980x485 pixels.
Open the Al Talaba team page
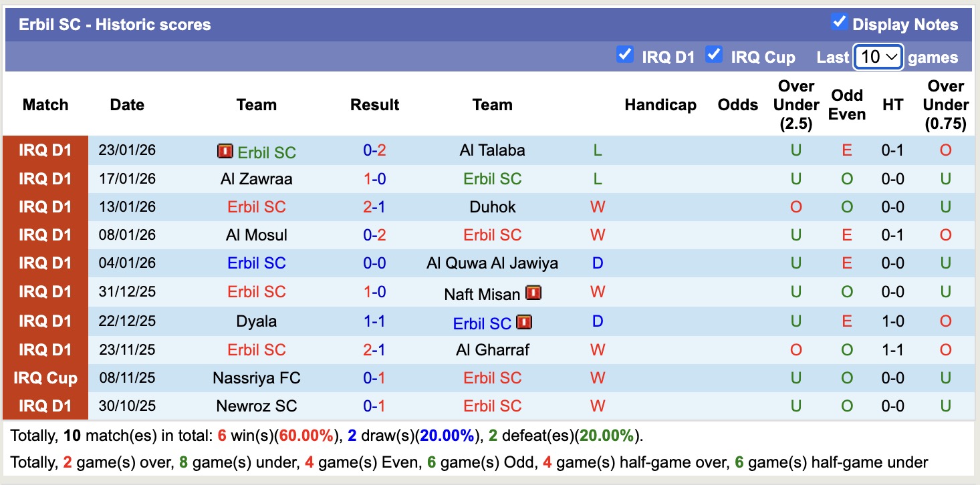[x=493, y=150]
